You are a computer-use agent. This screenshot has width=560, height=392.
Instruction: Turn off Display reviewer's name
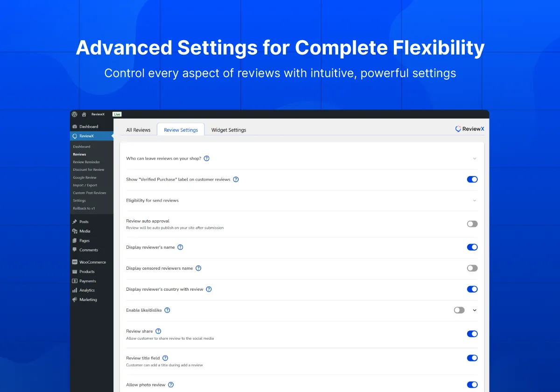tap(472, 247)
